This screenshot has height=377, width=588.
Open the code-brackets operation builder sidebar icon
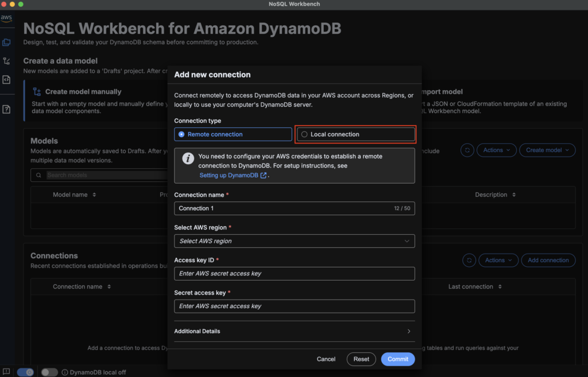(x=6, y=80)
